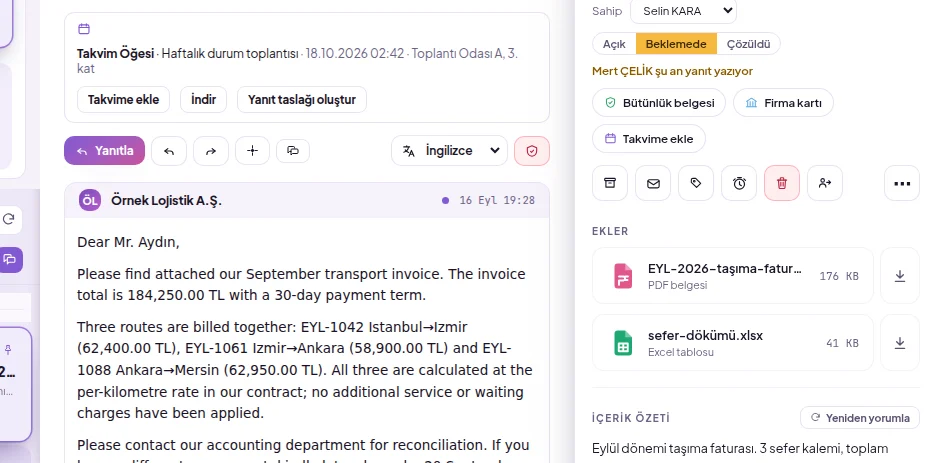Open the Sahip dropdown showing Selin KARA
Viewport: 925px width, 463px height.
[x=683, y=11]
